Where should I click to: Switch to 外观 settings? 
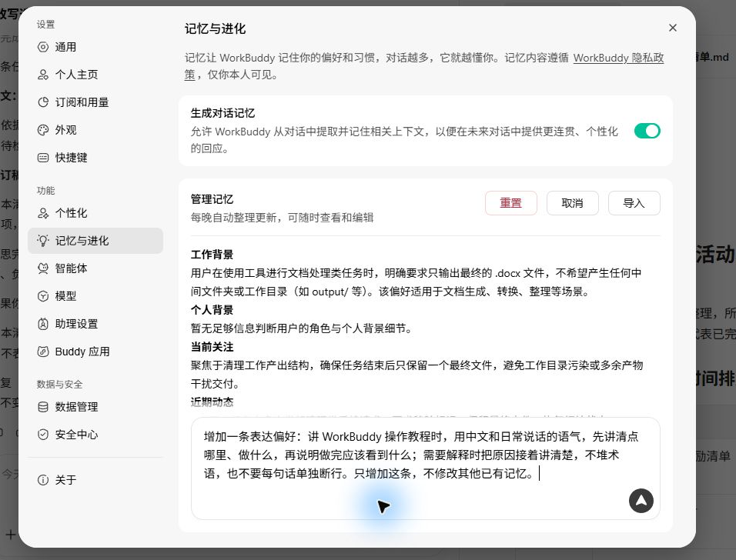coord(95,130)
